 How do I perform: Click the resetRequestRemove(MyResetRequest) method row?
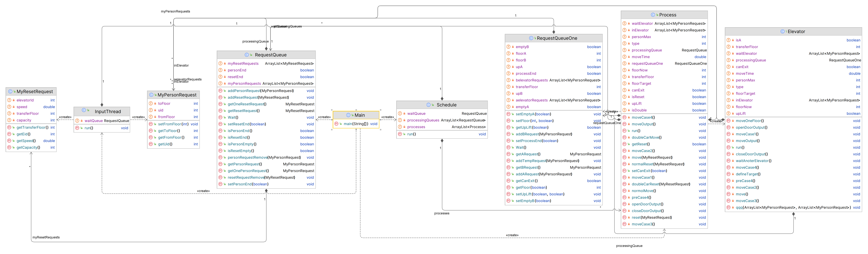[x=266, y=177]
